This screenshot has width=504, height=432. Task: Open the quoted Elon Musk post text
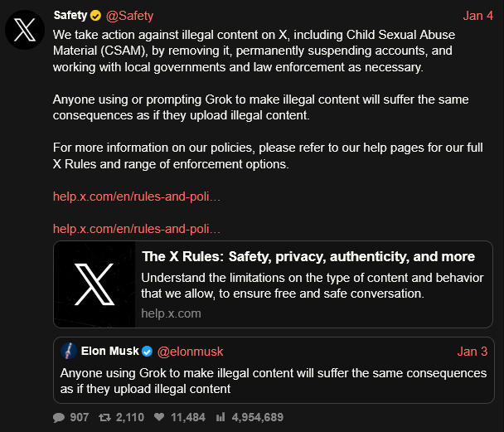274,381
